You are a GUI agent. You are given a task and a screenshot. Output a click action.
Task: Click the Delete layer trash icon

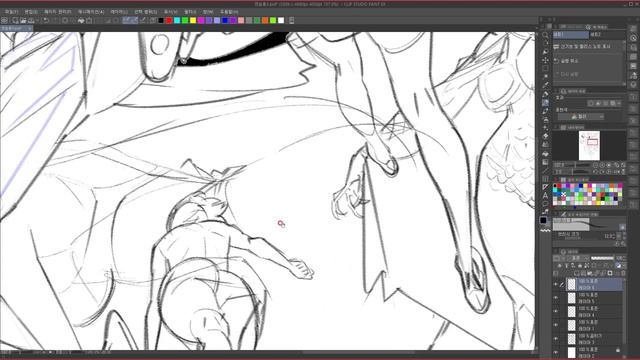(623, 273)
